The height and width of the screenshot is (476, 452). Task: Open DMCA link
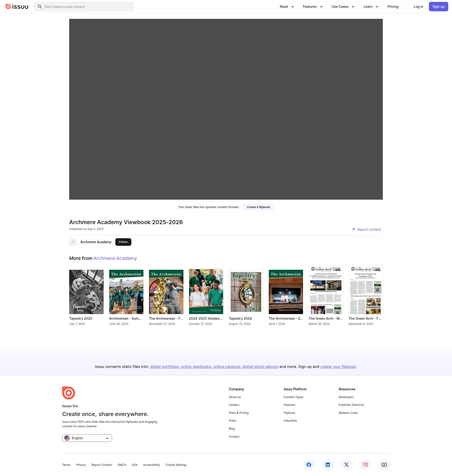point(122,465)
